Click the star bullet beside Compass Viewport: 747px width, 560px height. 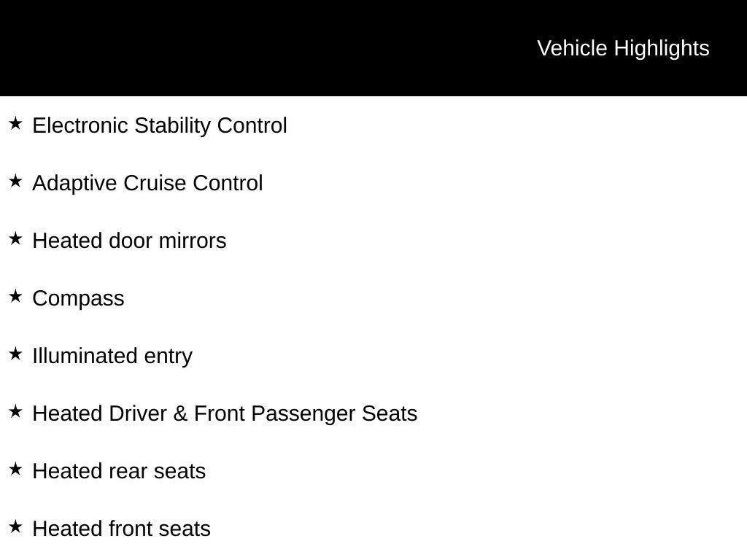click(x=15, y=296)
